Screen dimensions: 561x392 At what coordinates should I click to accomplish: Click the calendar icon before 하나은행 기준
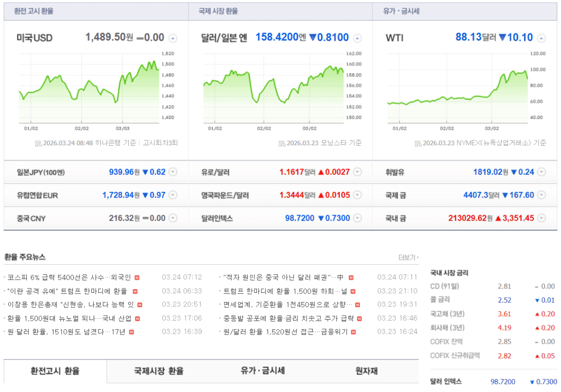(38, 144)
